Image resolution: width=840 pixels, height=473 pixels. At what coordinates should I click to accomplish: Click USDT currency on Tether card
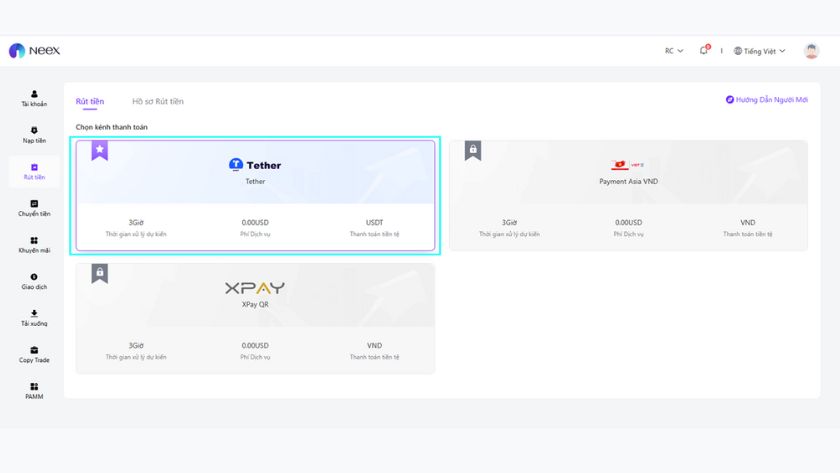tap(374, 222)
